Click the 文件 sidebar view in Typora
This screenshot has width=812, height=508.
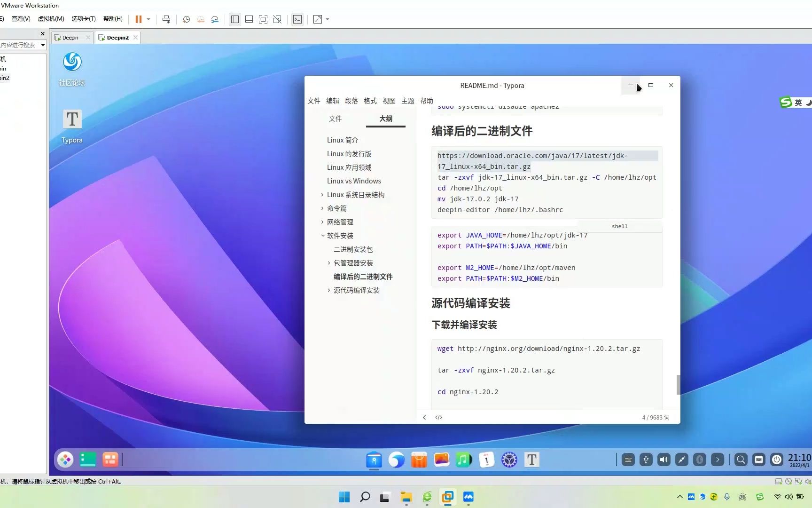click(x=335, y=119)
